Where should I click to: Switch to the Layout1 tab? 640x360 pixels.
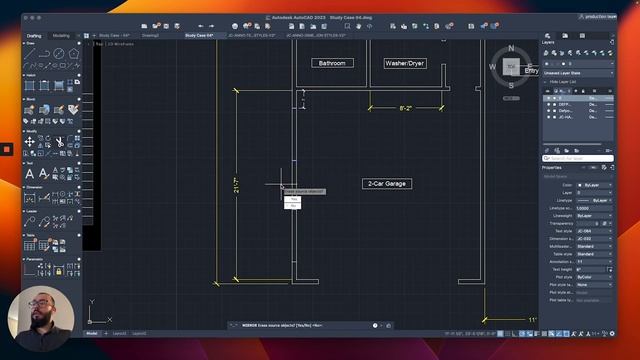coord(119,333)
